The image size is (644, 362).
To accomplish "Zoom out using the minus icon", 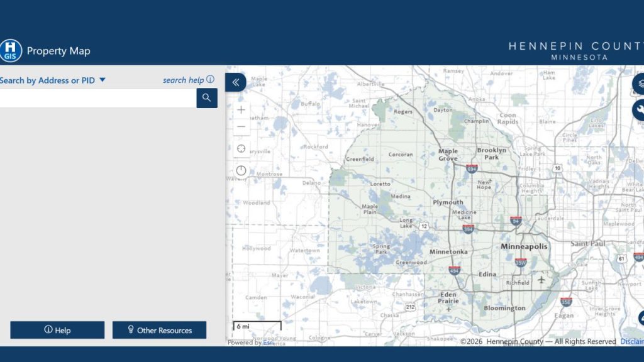I will coord(241,126).
